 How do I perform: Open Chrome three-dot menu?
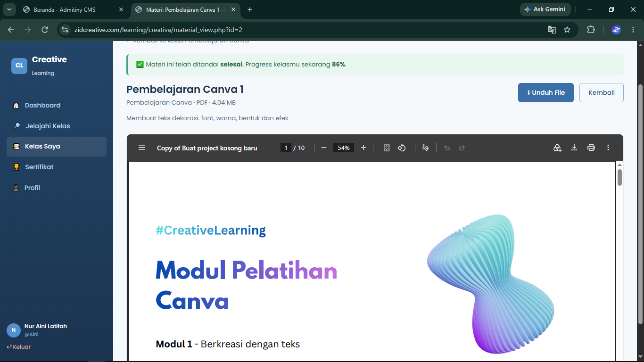(x=633, y=30)
